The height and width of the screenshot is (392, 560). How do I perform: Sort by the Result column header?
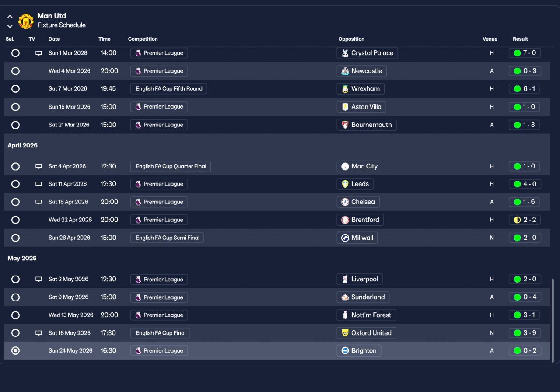(520, 39)
